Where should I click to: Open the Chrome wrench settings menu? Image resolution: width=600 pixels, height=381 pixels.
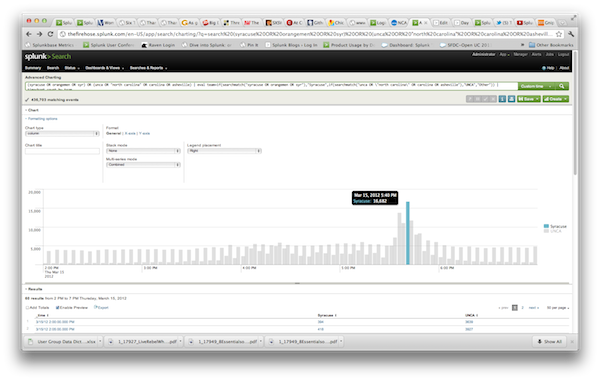[571, 34]
